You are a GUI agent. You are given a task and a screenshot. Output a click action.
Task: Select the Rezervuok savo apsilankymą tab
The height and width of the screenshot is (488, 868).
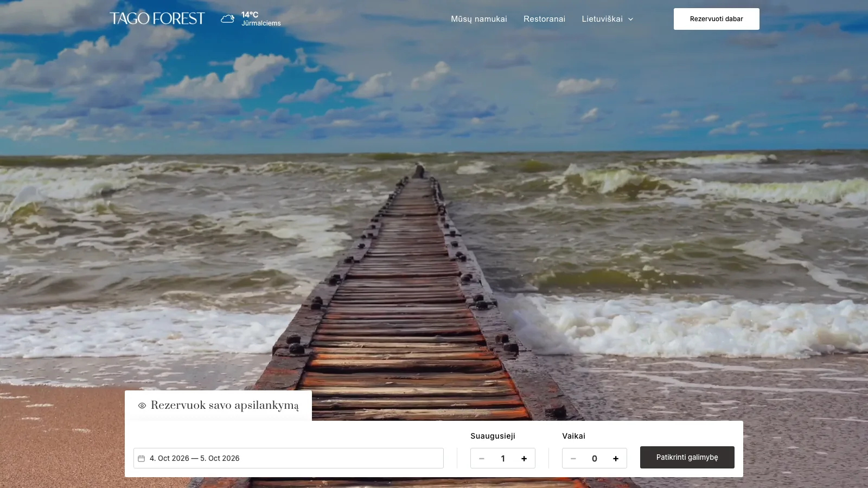point(218,406)
